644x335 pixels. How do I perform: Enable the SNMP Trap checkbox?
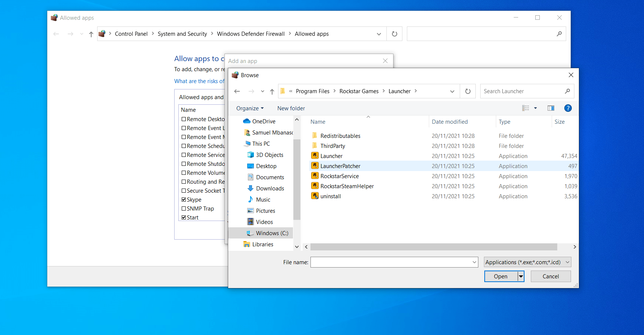pos(184,209)
